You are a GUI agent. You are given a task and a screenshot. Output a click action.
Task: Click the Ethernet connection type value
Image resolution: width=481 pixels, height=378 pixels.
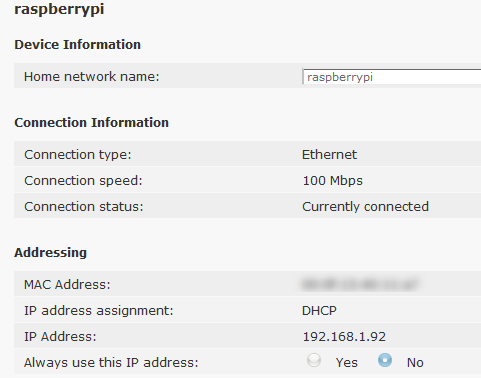click(329, 154)
